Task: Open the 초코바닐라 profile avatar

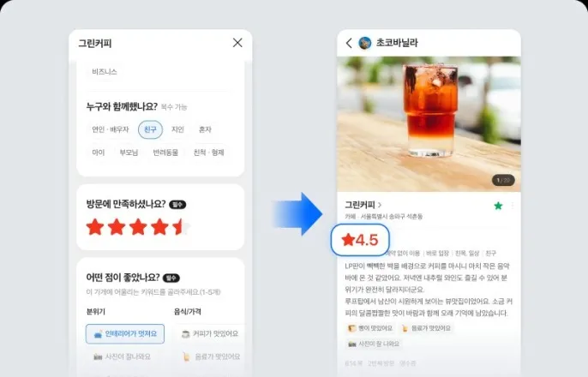Action: [365, 43]
